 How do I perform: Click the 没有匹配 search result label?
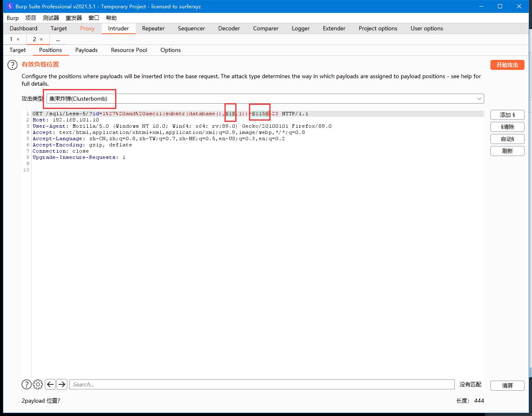tap(470, 384)
